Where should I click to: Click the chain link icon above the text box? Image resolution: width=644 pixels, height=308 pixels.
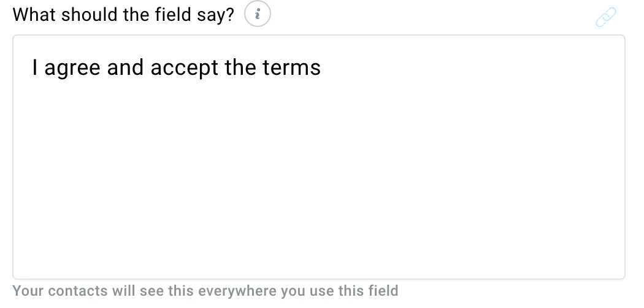pos(606,18)
